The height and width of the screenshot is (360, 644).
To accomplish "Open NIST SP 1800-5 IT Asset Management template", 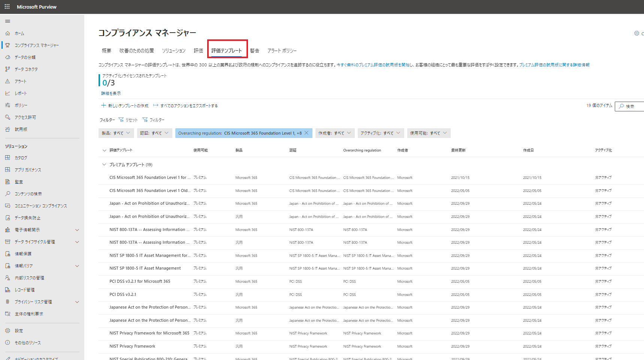I will pyautogui.click(x=145, y=268).
